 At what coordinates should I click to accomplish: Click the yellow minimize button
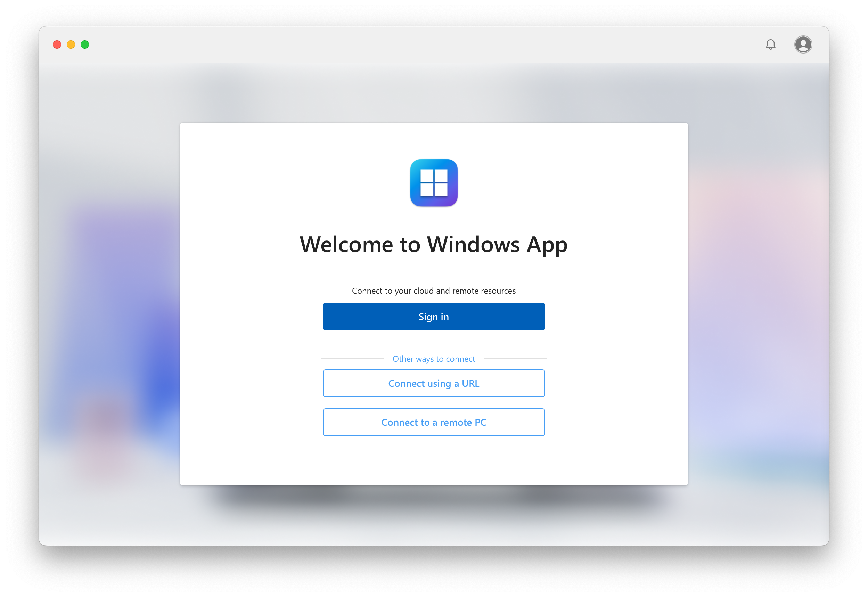click(71, 44)
